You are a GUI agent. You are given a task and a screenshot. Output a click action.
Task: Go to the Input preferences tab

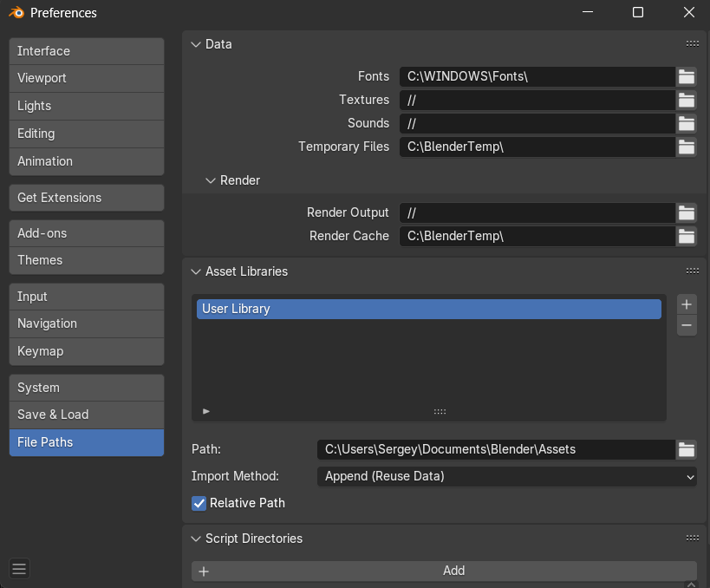[x=87, y=297]
